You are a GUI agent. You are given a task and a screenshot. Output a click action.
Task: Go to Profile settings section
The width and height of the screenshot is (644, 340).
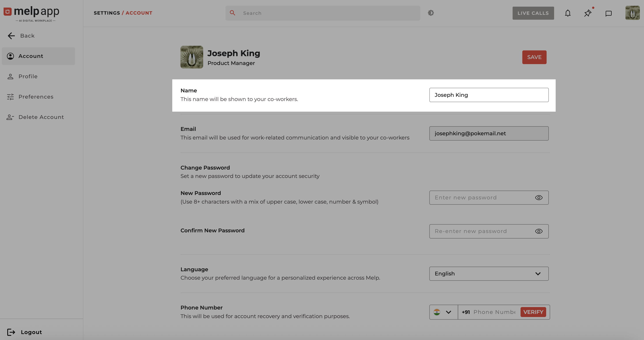coord(28,76)
